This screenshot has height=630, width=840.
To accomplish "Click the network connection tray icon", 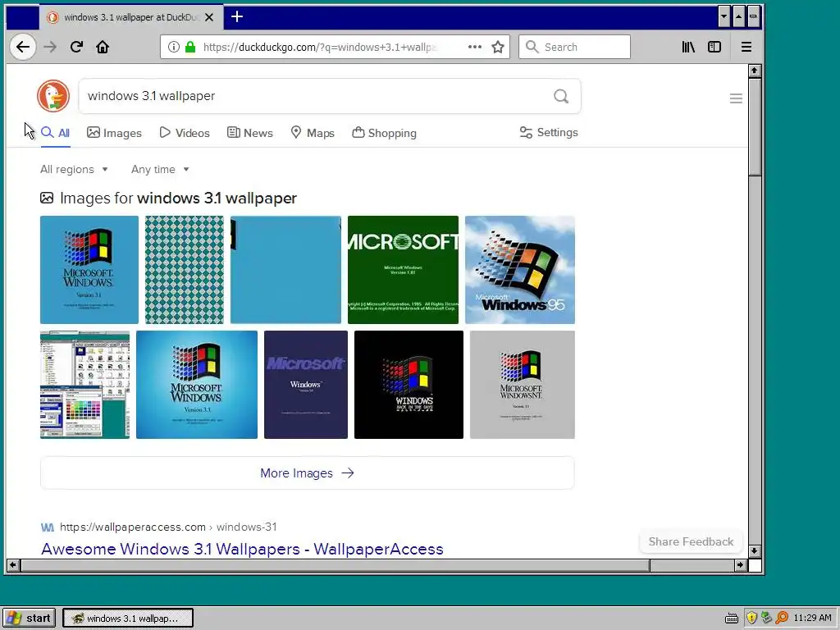I will click(x=767, y=618).
